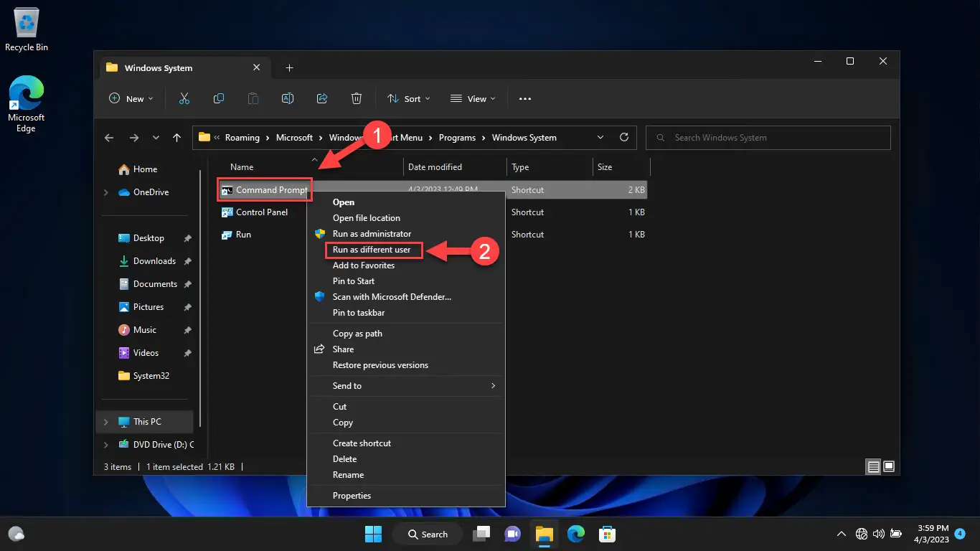
Task: Click the Copy icon in toolbar
Action: click(x=219, y=98)
